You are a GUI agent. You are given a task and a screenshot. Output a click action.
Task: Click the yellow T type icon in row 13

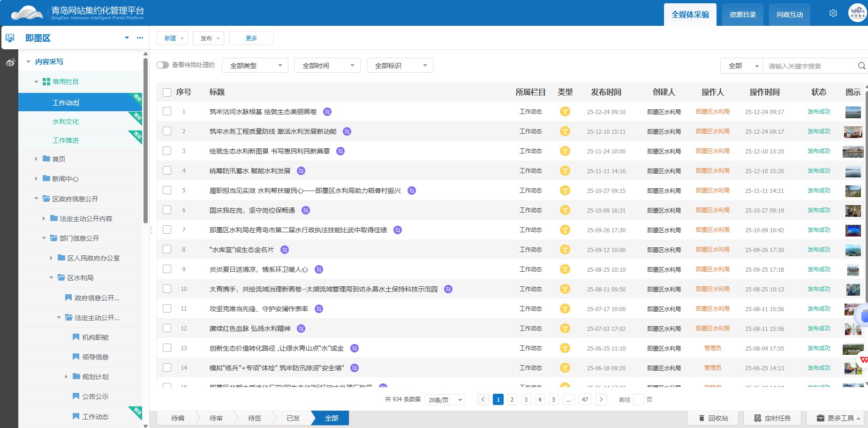(565, 348)
